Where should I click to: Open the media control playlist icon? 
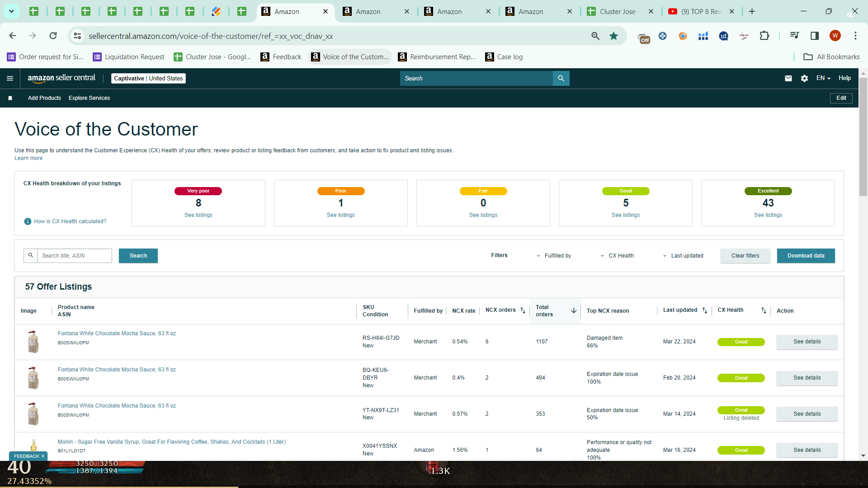[794, 36]
